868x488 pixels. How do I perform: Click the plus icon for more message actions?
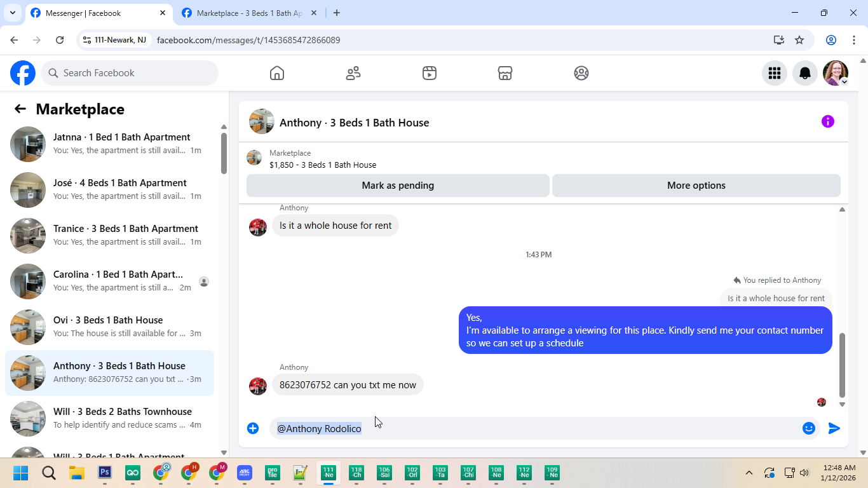coord(253,428)
